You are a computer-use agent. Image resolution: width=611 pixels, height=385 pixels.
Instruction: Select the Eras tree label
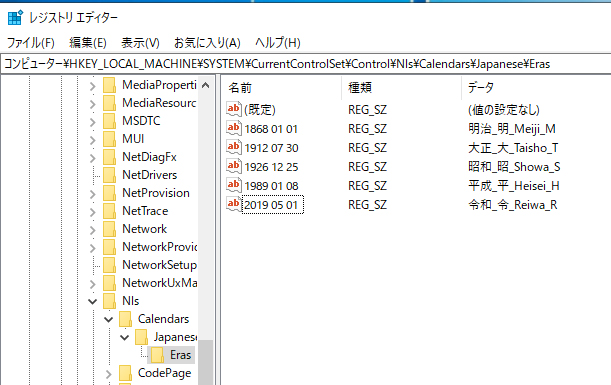180,355
